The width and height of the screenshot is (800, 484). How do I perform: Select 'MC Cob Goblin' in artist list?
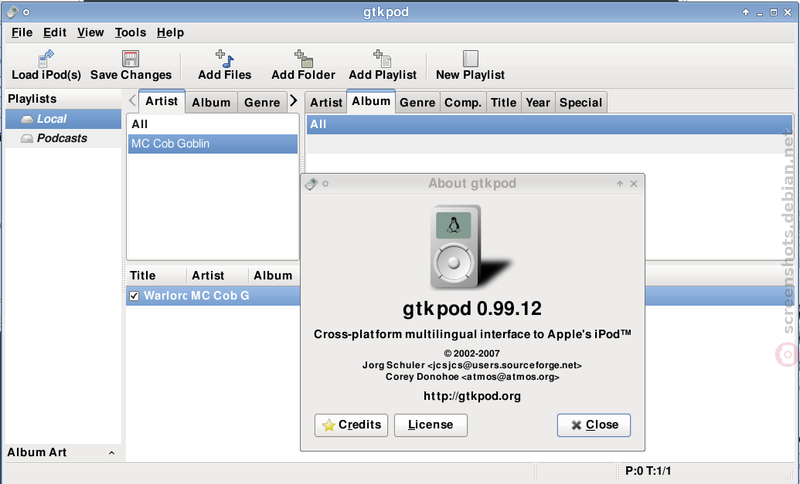213,144
